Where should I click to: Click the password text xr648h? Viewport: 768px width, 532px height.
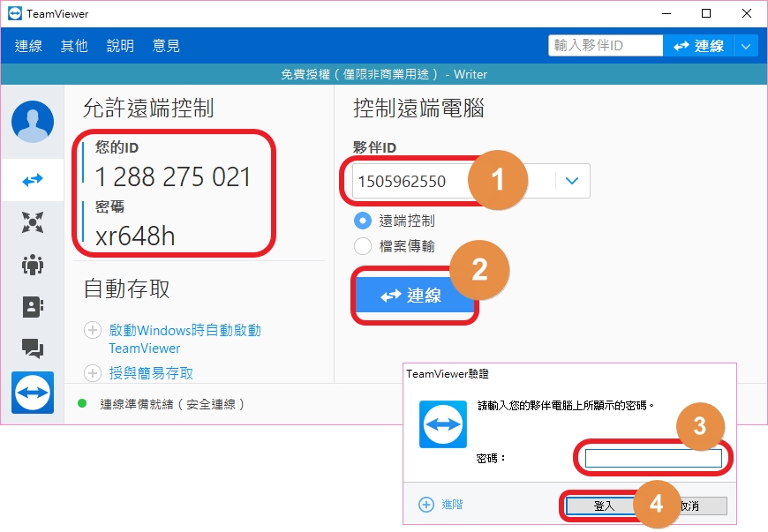(135, 236)
